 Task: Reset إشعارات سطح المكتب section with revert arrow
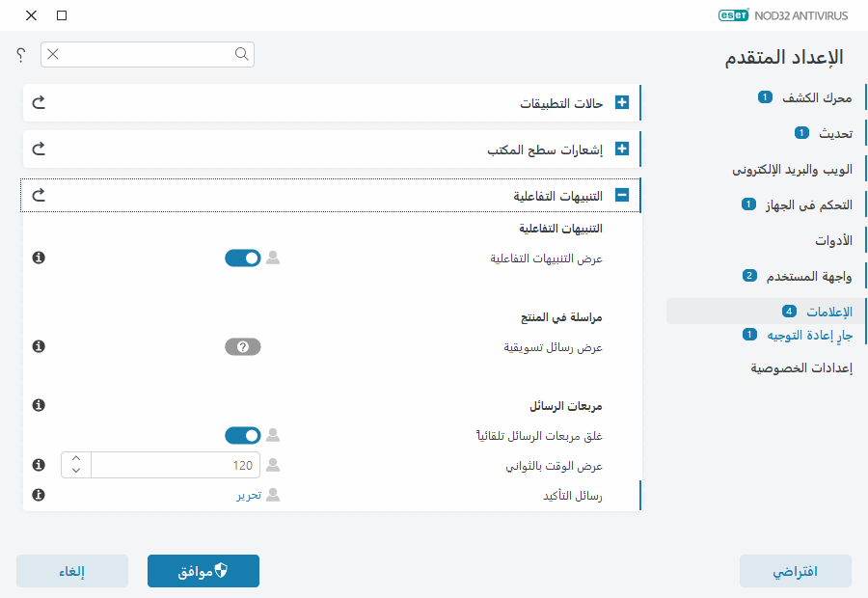[x=39, y=149]
